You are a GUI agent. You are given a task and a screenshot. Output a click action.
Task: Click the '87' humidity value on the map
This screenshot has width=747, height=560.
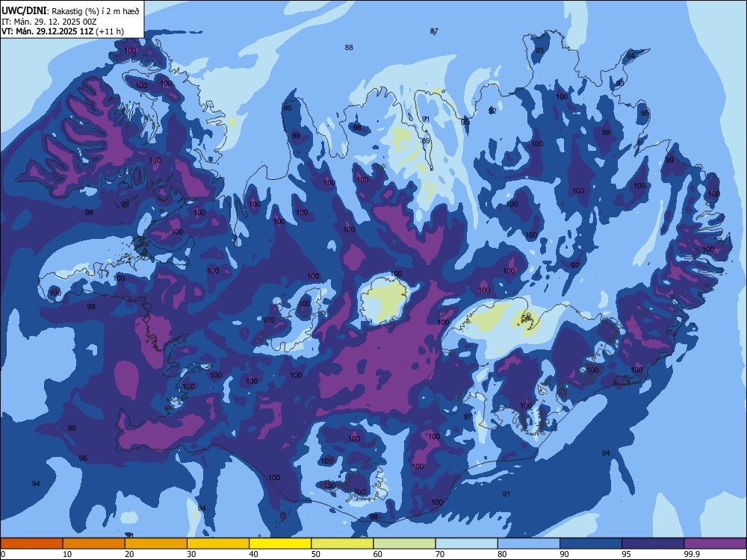(434, 31)
